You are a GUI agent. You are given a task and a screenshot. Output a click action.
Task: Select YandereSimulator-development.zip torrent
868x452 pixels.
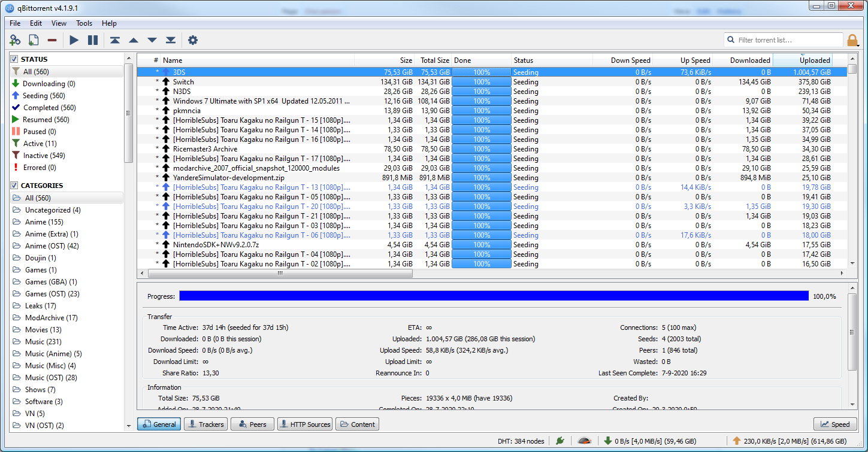point(492,178)
